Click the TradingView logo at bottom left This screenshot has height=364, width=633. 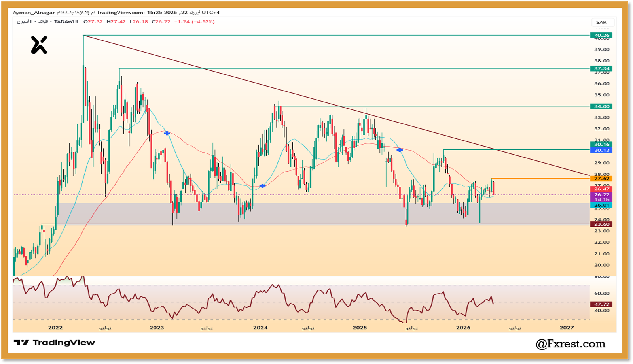(x=54, y=343)
